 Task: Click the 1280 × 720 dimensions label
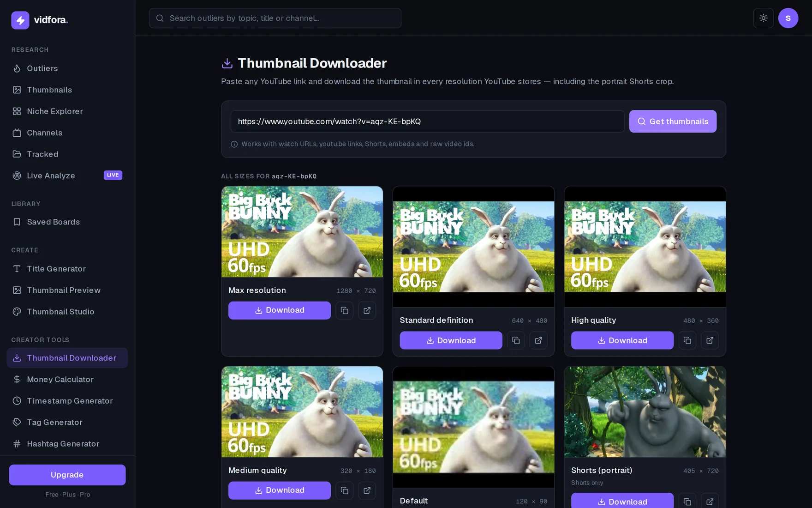356,290
